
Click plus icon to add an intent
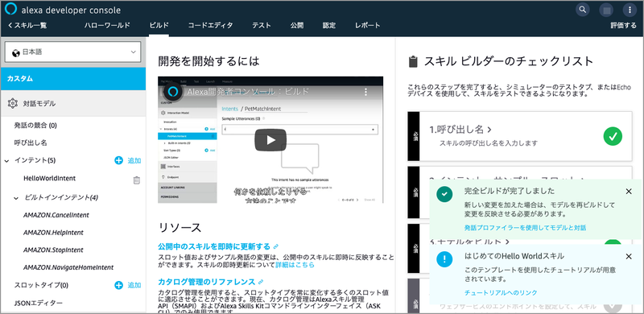click(118, 160)
